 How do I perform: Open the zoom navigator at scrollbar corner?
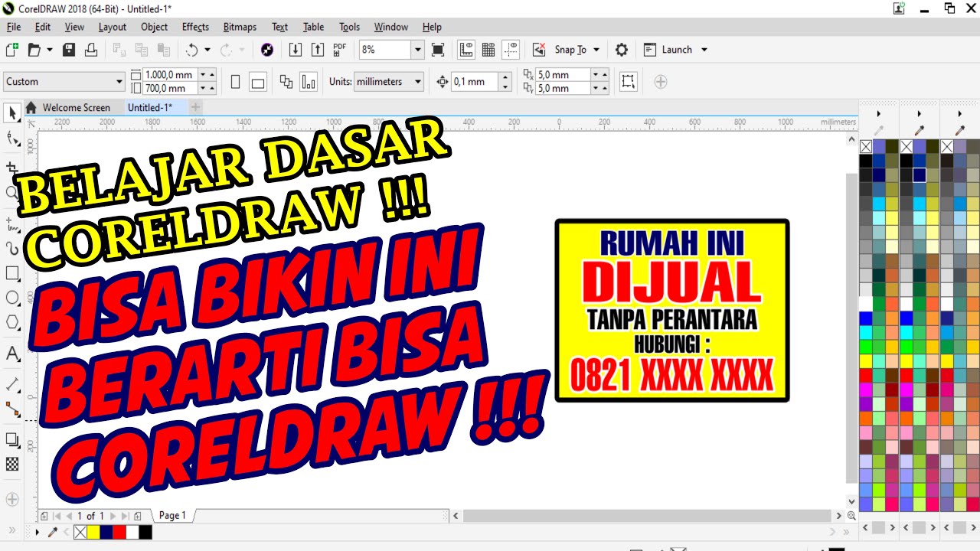point(851,516)
